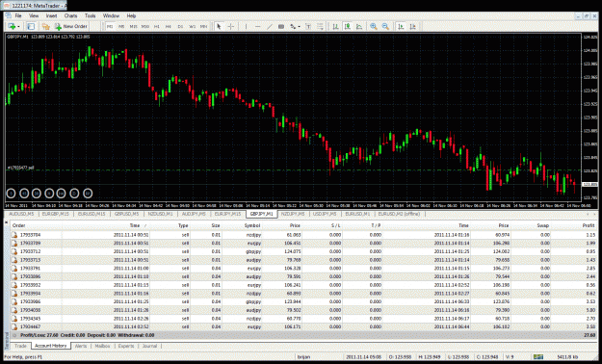Image resolution: width=602 pixels, height=364 pixels.
Task: Toggle Chart Shift icon
Action: pos(412,27)
